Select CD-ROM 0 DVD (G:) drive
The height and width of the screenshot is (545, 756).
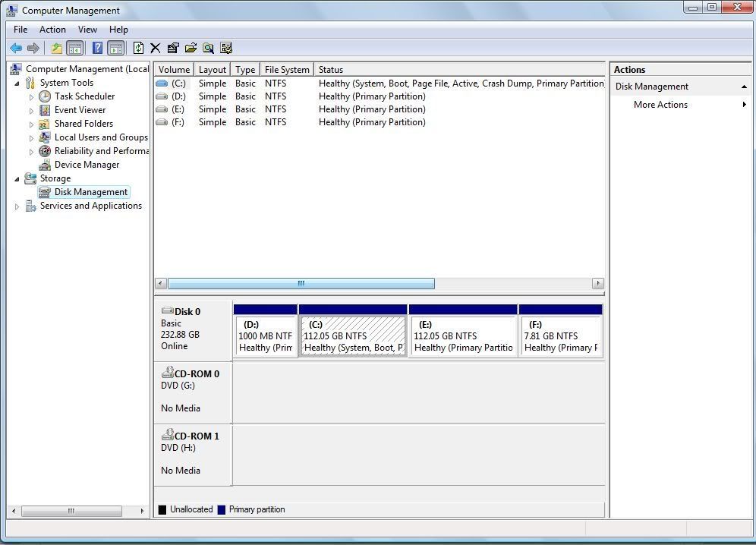tap(193, 392)
